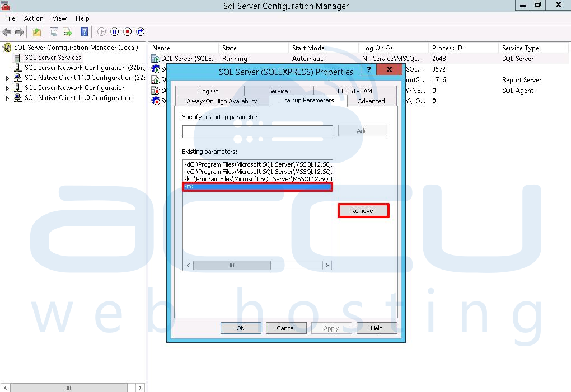
Task: Select the -dC:\Program Files parameter entry
Action: pos(258,164)
